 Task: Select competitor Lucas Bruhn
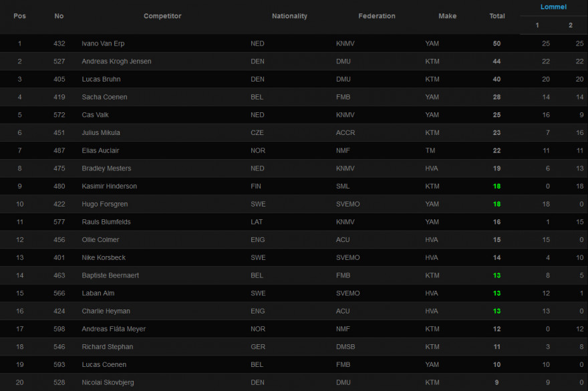(102, 79)
